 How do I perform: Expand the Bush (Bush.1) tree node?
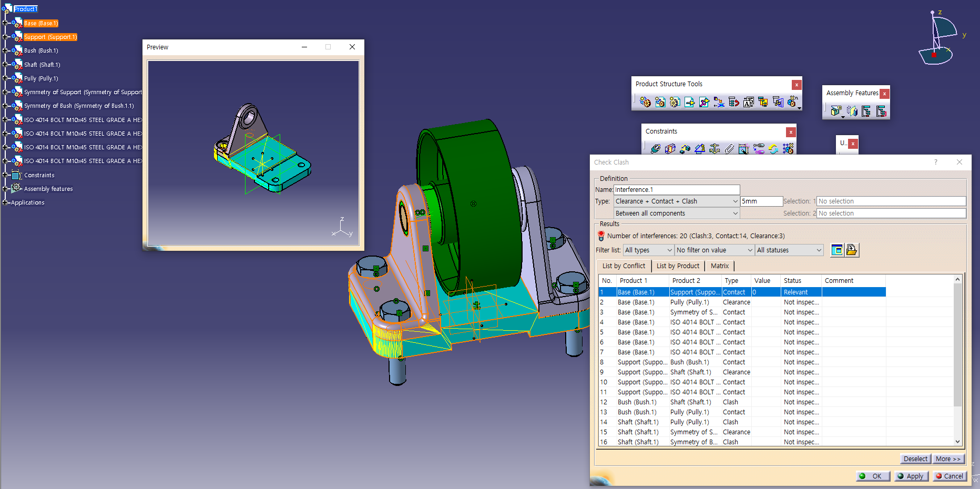click(5, 50)
